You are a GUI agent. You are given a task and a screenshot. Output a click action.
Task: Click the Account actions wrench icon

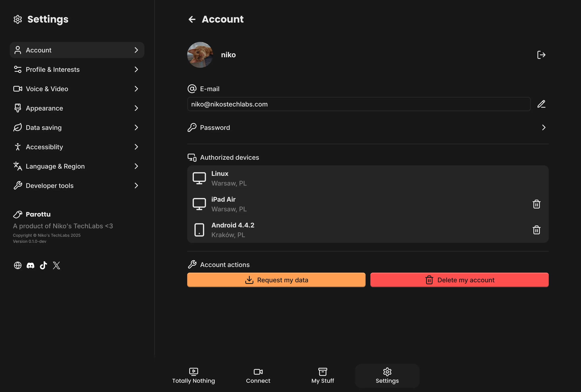pyautogui.click(x=192, y=264)
